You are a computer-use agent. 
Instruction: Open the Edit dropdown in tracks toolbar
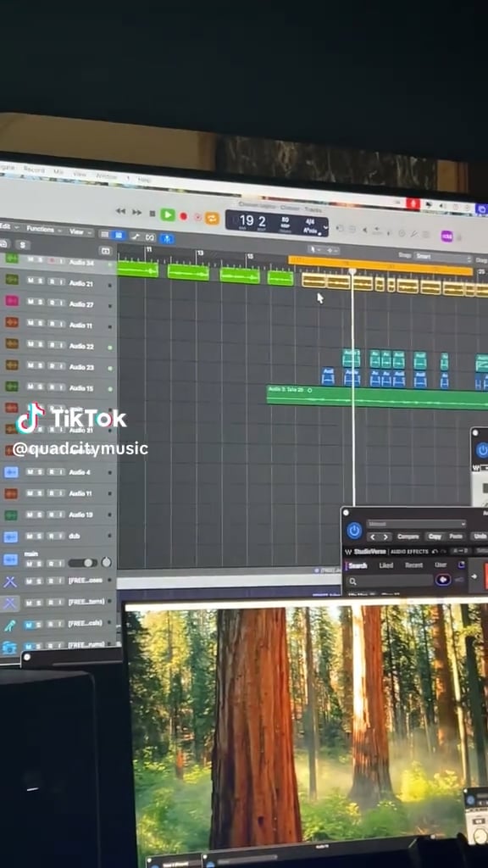click(8, 227)
